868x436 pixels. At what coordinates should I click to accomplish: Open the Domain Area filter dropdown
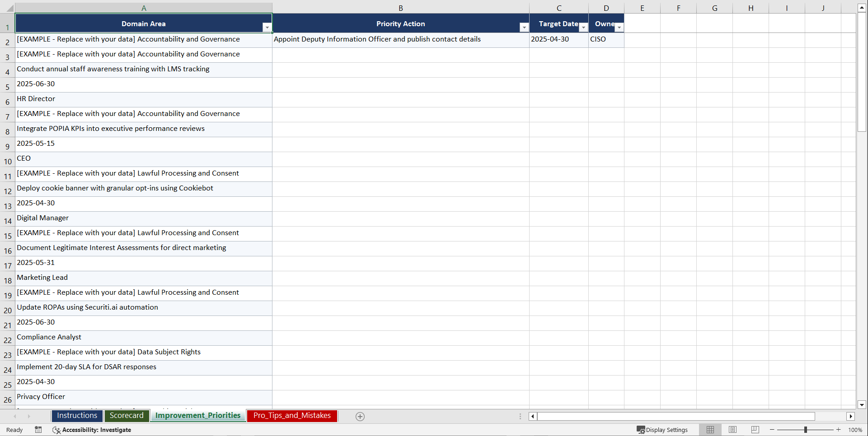(x=267, y=27)
